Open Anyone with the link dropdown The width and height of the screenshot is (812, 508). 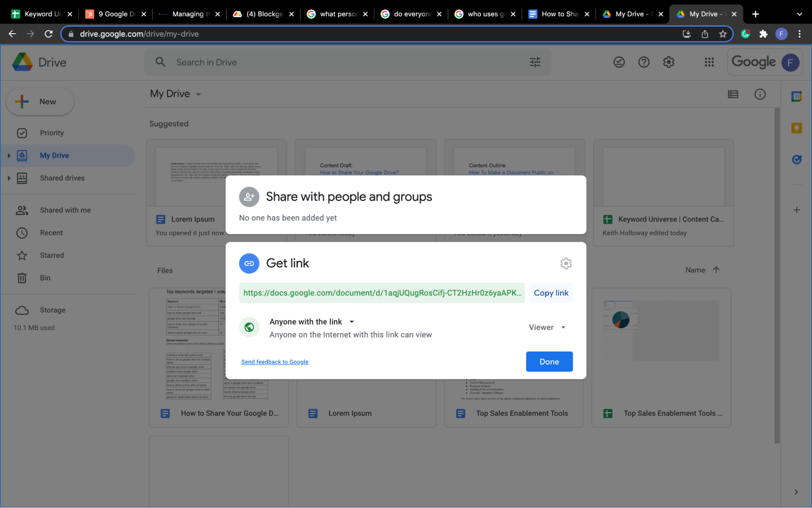[x=351, y=322]
